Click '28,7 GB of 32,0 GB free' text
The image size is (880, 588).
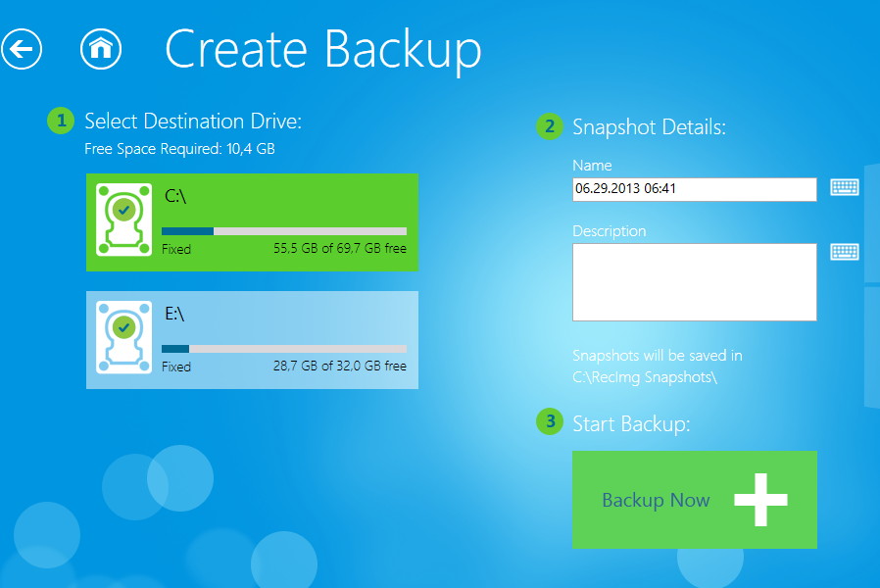(x=339, y=366)
